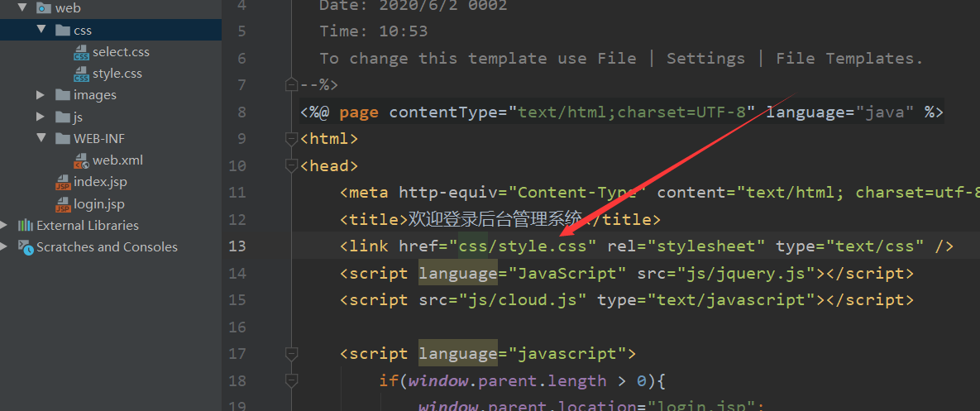Click the images folder icon
The width and height of the screenshot is (980, 411).
pos(63,95)
